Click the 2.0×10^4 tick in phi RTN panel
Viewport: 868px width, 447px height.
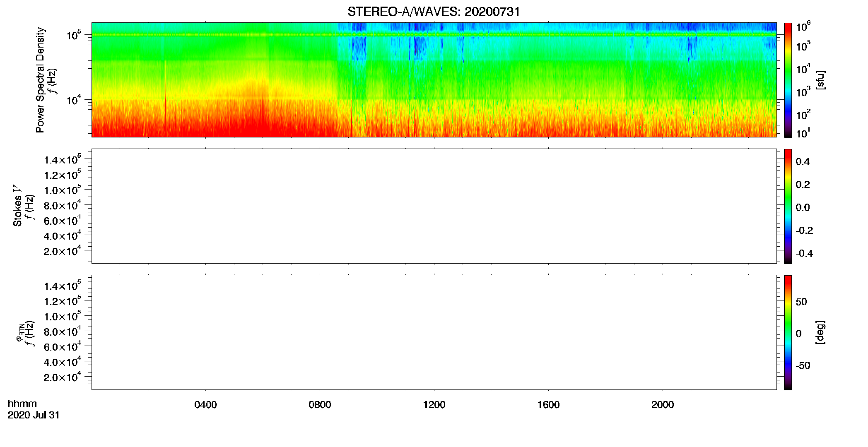point(63,376)
